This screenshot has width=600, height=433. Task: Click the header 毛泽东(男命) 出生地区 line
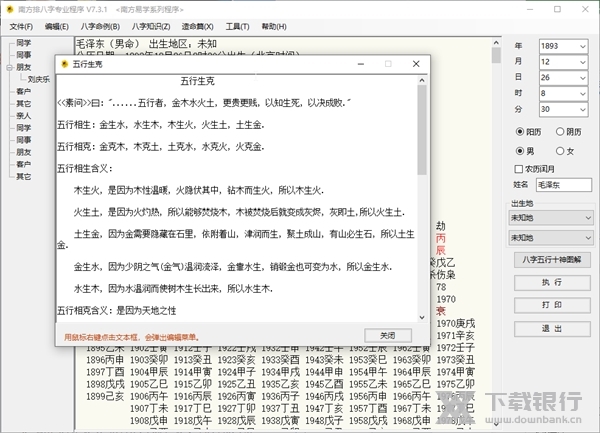pyautogui.click(x=147, y=44)
